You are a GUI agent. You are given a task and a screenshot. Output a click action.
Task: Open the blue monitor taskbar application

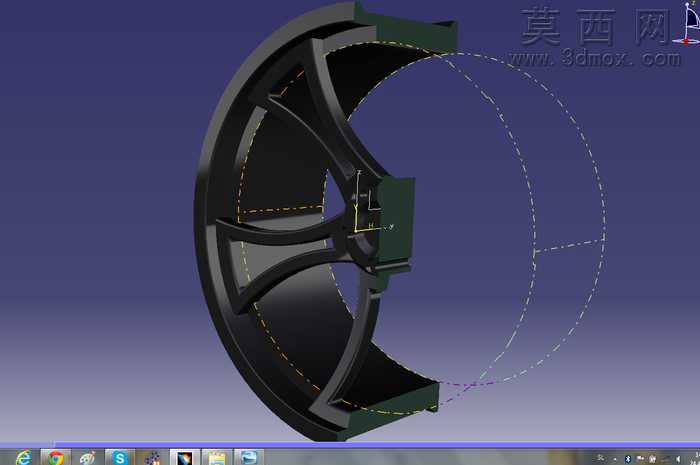click(249, 457)
